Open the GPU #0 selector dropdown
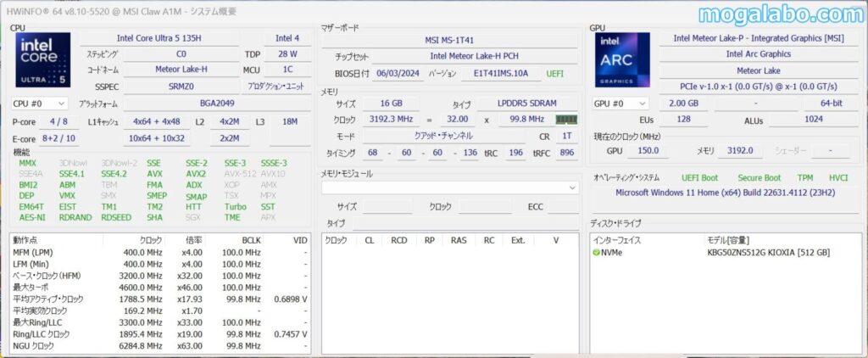This screenshot has width=868, height=358. point(620,103)
